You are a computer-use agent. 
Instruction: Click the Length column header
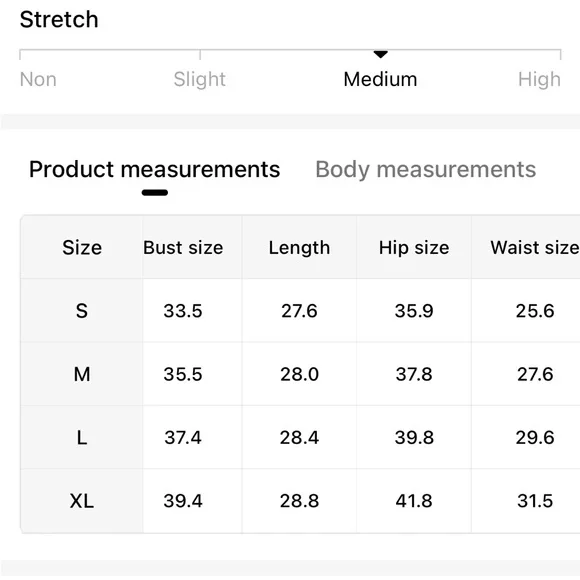[299, 247]
